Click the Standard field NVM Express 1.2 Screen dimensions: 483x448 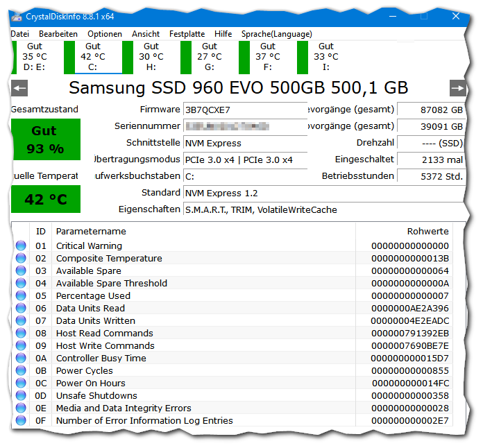coord(324,193)
